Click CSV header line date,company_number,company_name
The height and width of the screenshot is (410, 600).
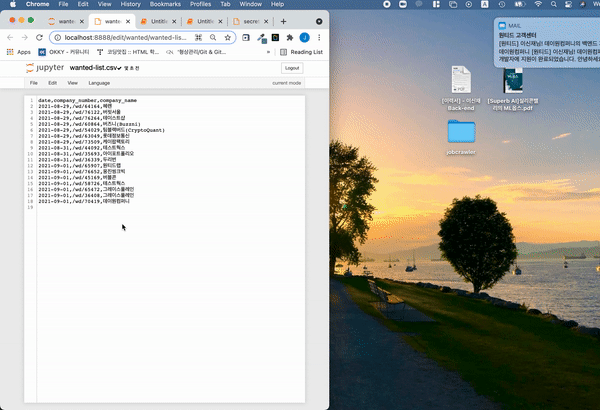coord(88,100)
